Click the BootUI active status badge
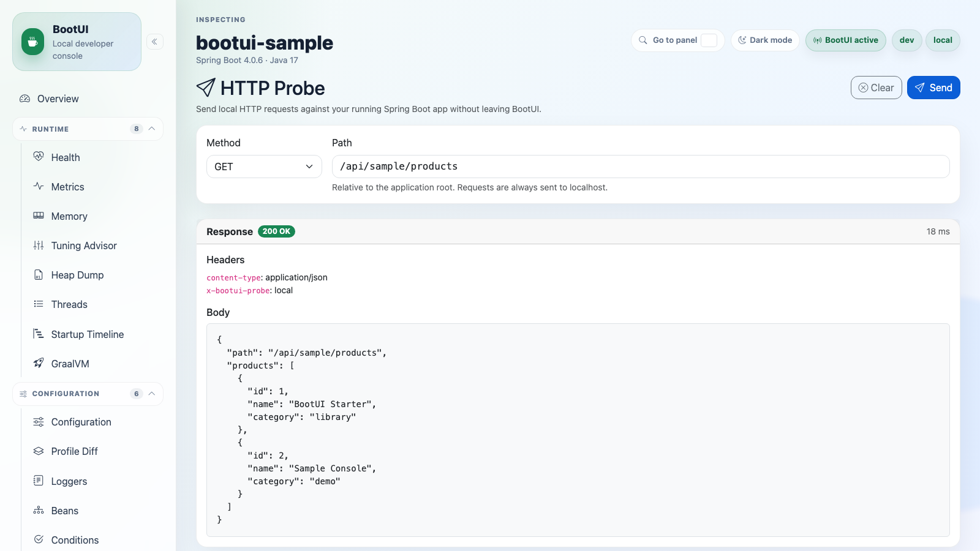This screenshot has width=980, height=551. (x=845, y=40)
